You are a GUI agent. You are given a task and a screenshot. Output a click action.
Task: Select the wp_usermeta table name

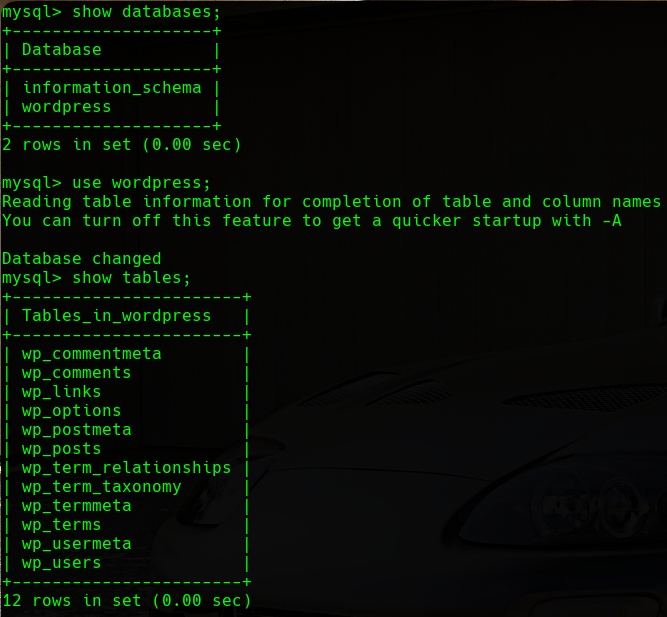tap(77, 544)
